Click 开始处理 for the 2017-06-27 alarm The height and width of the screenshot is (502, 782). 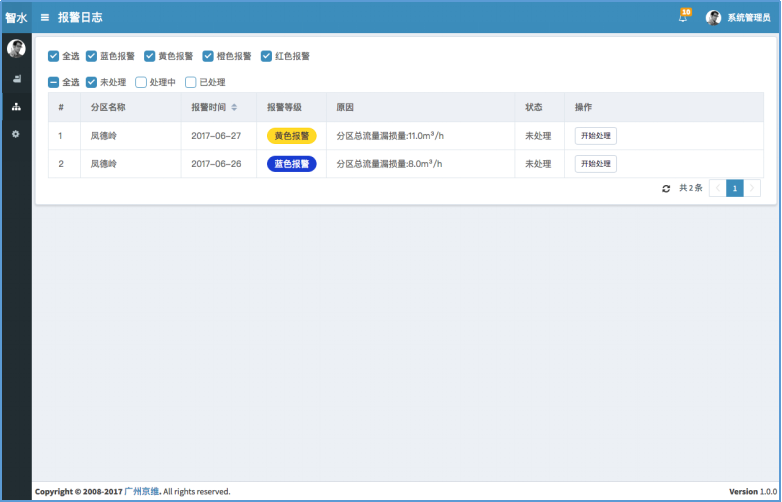(x=595, y=136)
